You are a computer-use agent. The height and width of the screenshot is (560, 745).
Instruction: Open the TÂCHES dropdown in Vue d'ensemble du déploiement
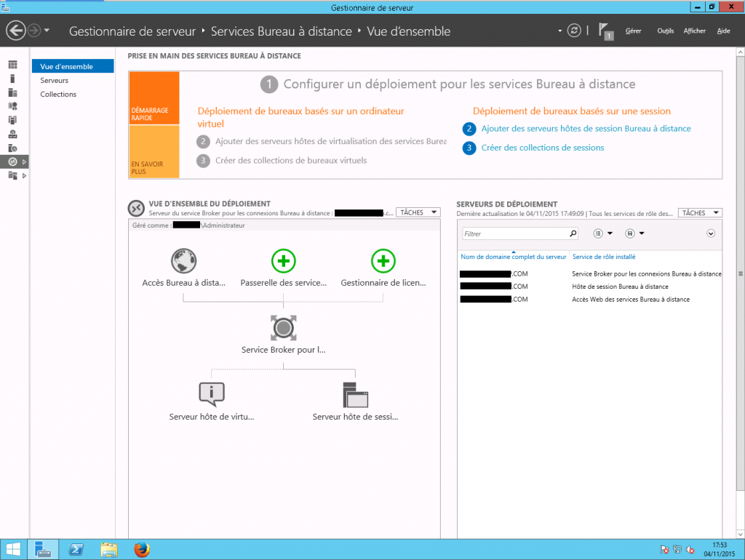pos(418,212)
